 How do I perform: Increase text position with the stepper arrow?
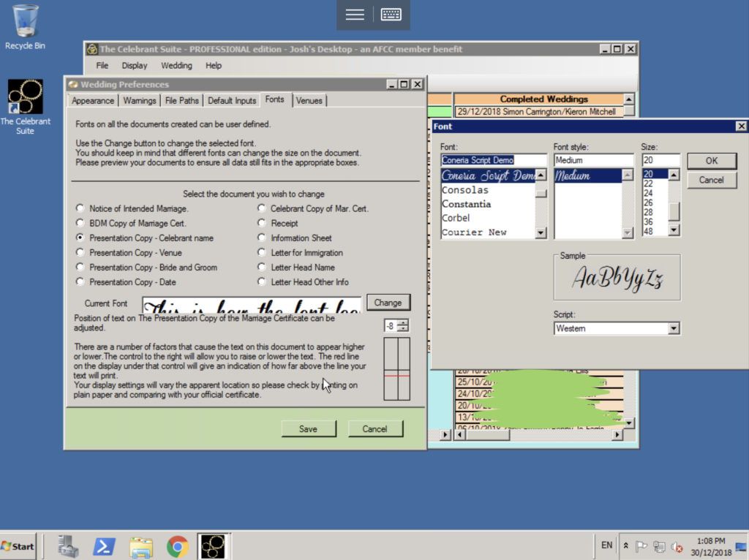coord(403,323)
